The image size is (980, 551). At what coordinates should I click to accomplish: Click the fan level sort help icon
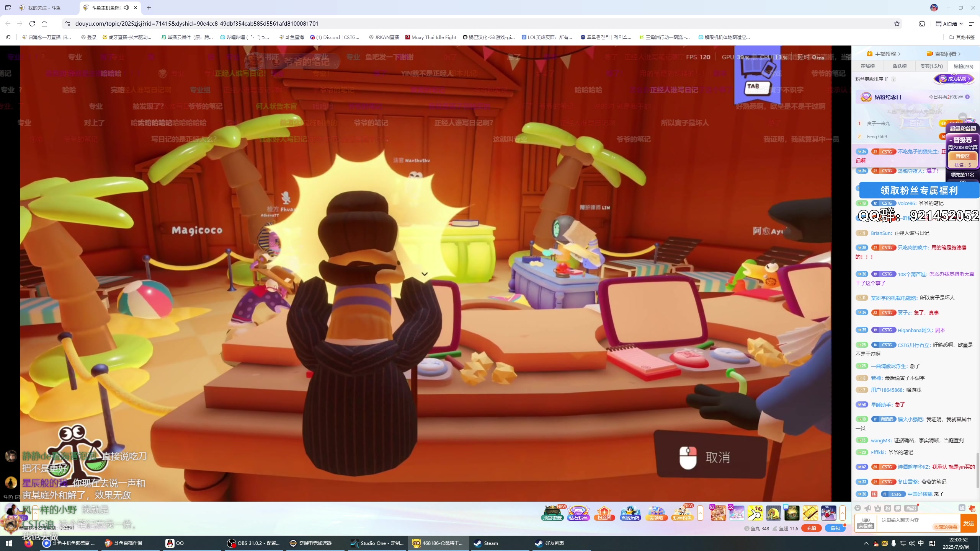[x=893, y=79]
